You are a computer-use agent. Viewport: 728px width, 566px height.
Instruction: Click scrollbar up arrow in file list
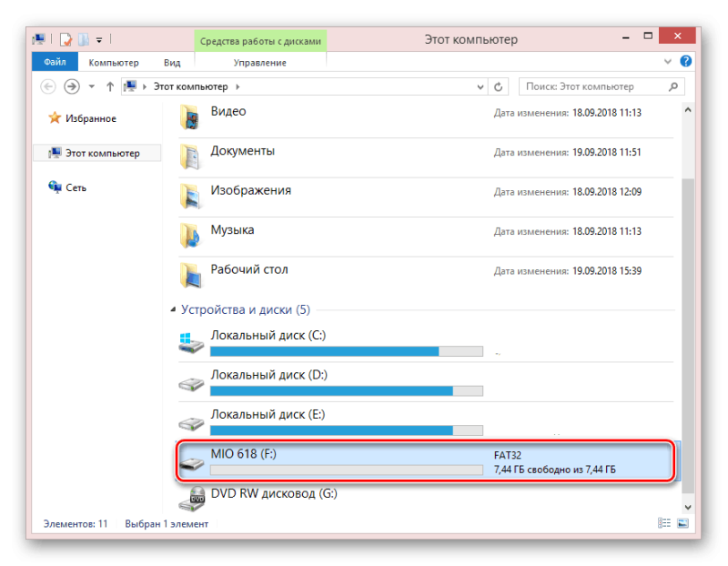[x=688, y=110]
